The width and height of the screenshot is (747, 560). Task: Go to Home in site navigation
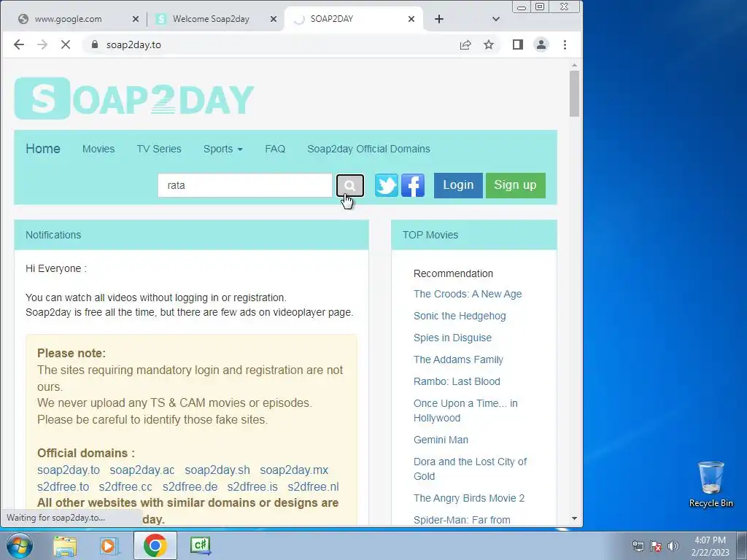(43, 149)
